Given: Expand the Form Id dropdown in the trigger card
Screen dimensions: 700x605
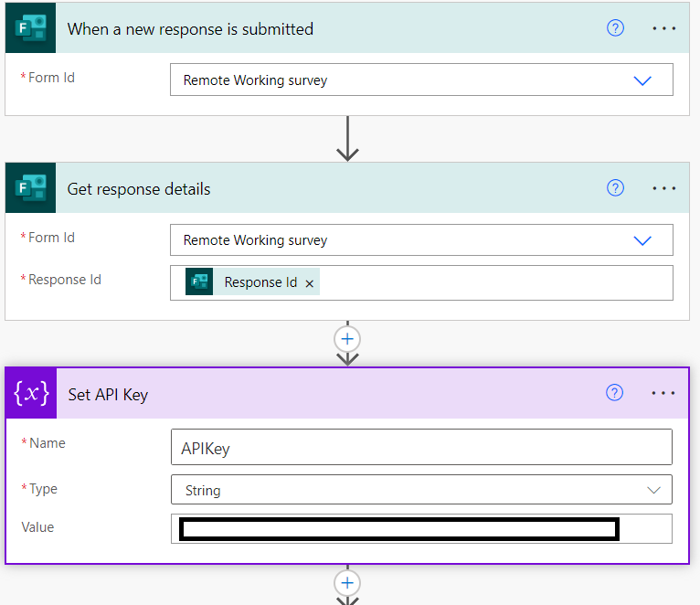Looking at the screenshot, I should pyautogui.click(x=642, y=80).
